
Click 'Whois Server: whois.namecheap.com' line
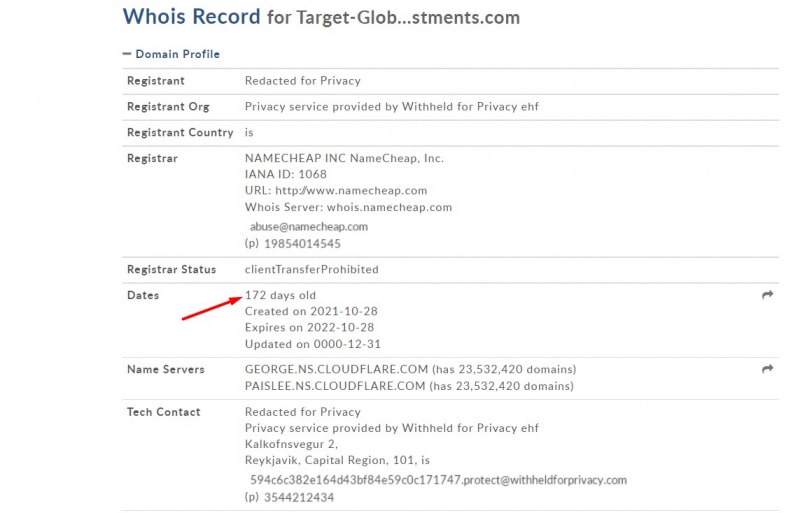click(x=348, y=207)
